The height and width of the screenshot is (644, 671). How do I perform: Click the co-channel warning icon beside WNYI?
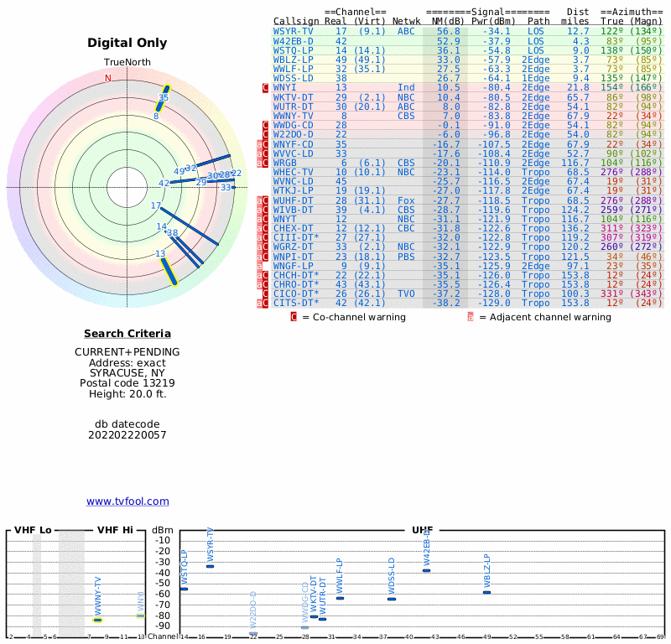point(266,87)
